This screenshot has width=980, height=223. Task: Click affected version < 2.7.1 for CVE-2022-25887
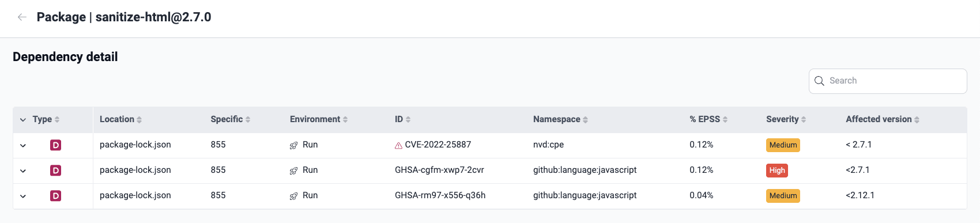click(x=858, y=145)
